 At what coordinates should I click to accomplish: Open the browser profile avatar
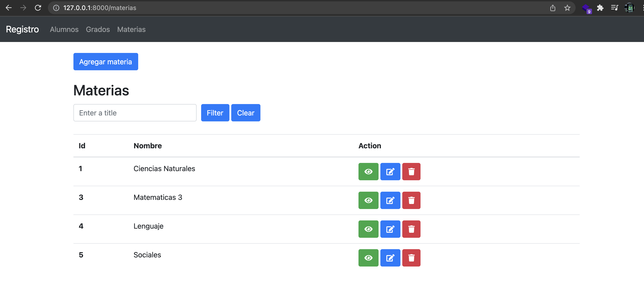pyautogui.click(x=629, y=8)
